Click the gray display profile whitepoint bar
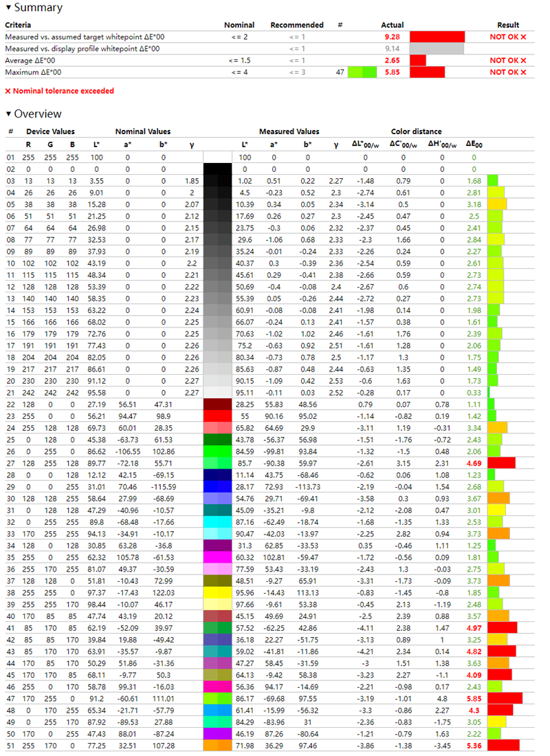The image size is (550, 756). point(436,49)
